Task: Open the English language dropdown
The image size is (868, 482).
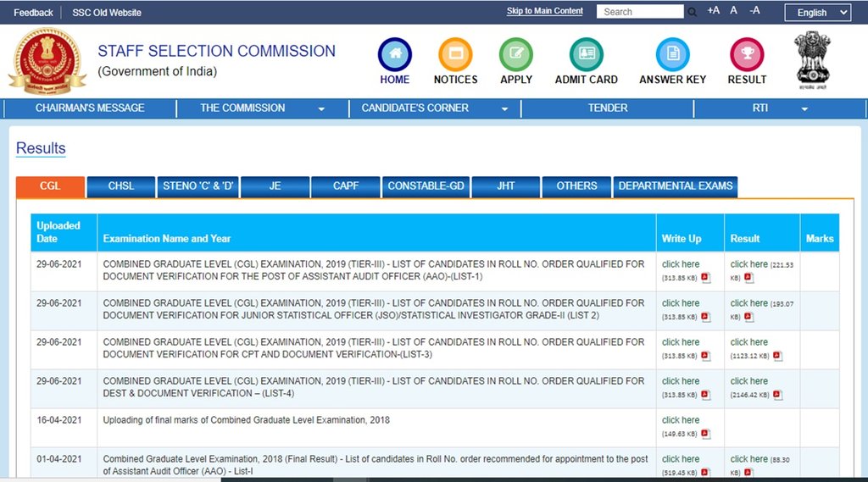Action: [x=818, y=12]
